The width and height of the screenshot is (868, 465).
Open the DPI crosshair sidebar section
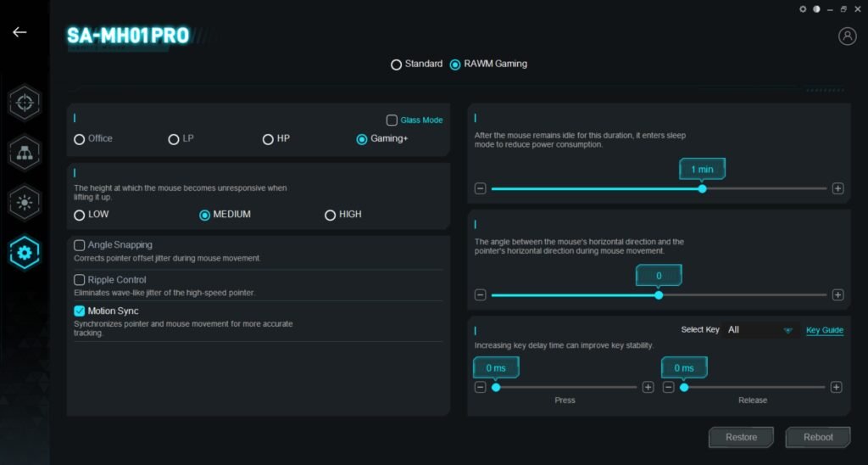[25, 103]
